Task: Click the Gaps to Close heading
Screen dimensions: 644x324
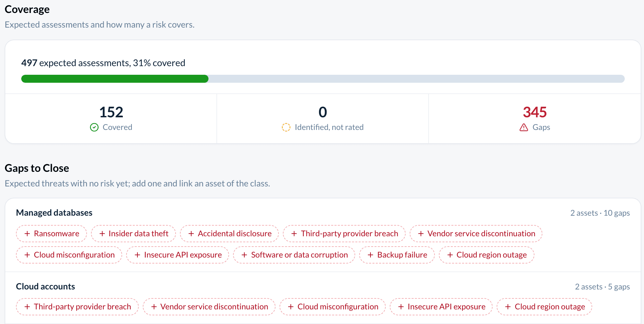Action: (37, 168)
